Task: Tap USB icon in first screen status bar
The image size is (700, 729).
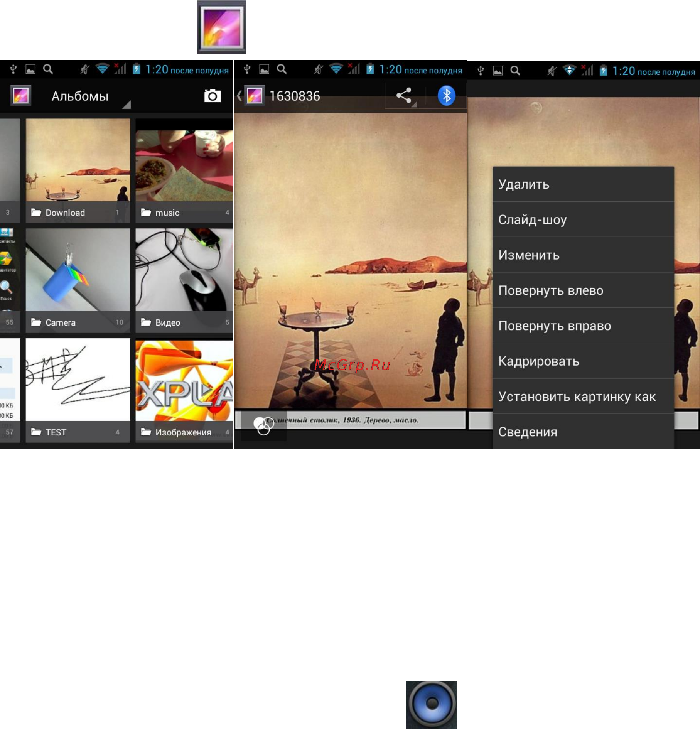Action: [x=13, y=69]
